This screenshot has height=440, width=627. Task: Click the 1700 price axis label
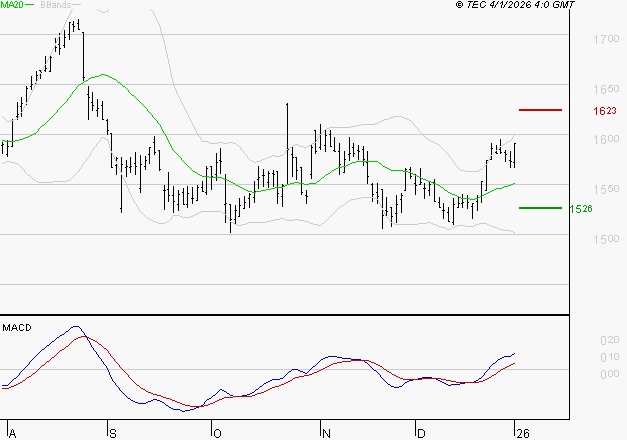pos(606,39)
